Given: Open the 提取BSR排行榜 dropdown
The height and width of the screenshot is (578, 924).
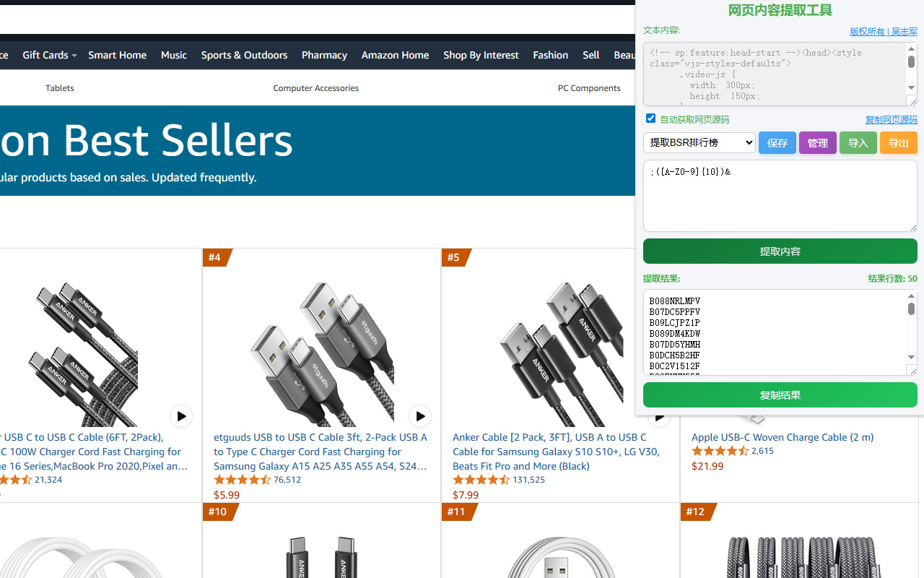Looking at the screenshot, I should [699, 142].
